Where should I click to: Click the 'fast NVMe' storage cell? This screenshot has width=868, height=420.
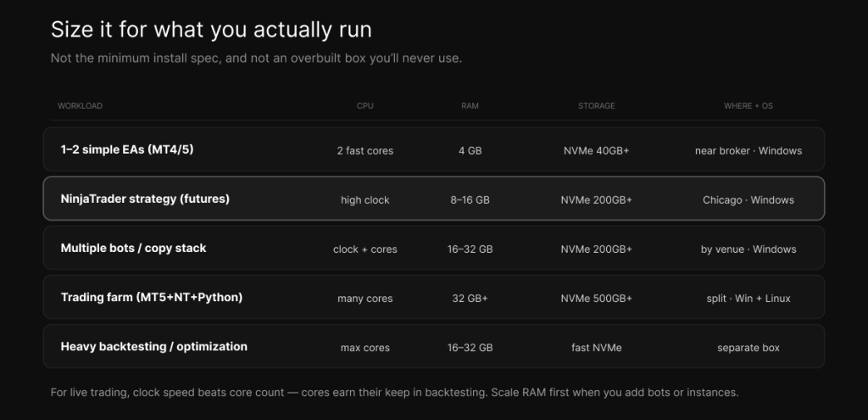596,347
